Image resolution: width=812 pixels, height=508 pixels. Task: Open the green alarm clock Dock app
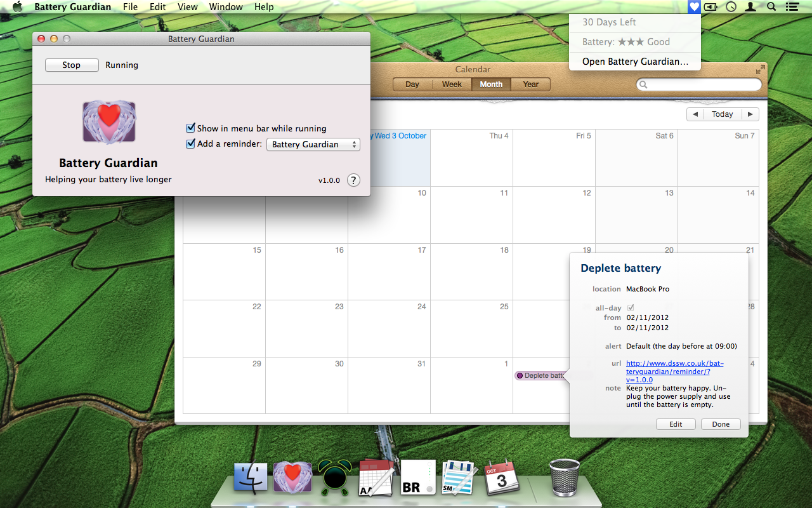(x=334, y=478)
